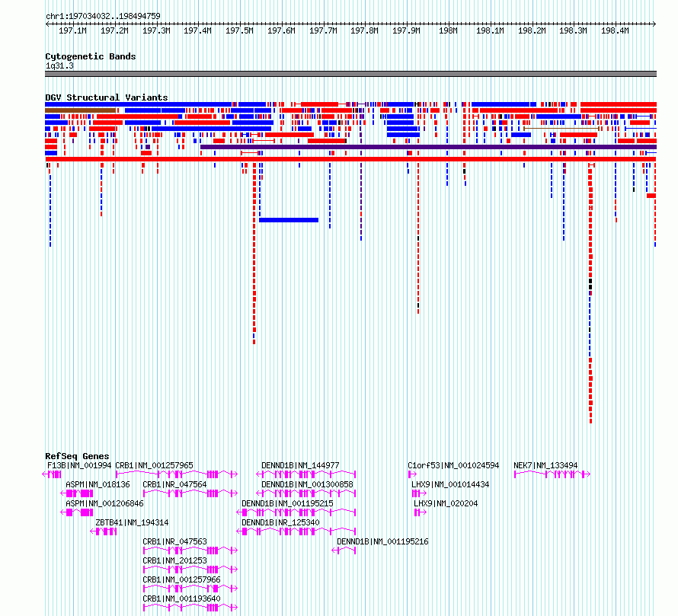Select the CRB1|NR_047564 label
Screen dimensions: 678x616
click(174, 484)
